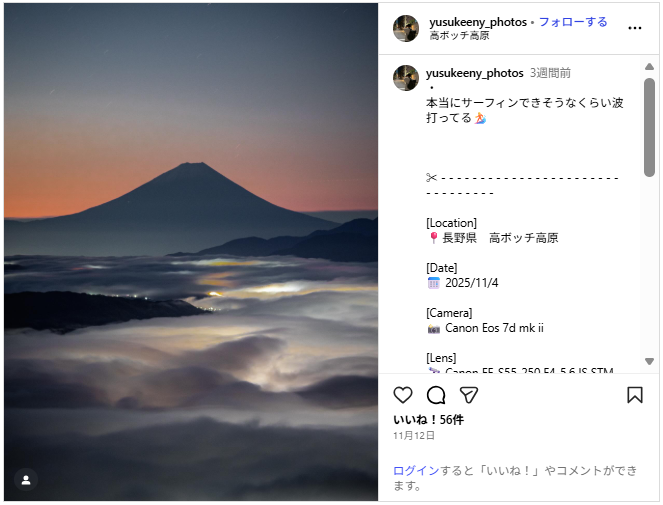Open profile picture in post header
The height and width of the screenshot is (505, 663).
pyautogui.click(x=406, y=28)
